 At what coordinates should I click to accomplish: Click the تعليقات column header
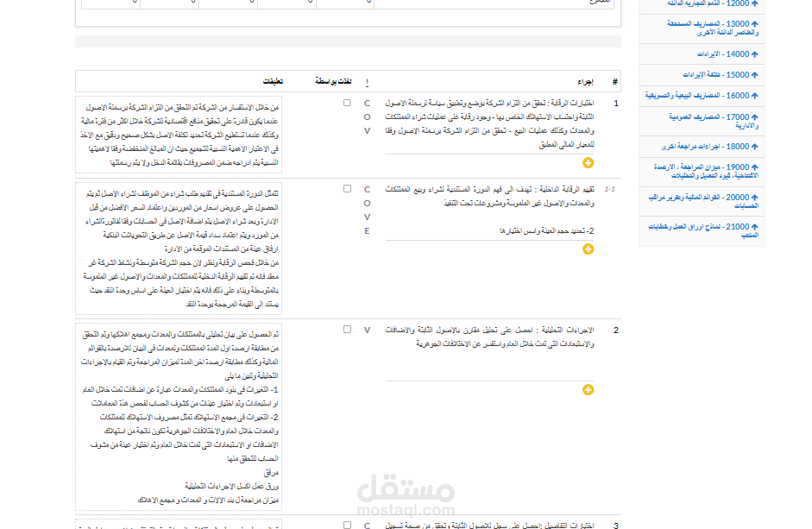click(x=273, y=81)
